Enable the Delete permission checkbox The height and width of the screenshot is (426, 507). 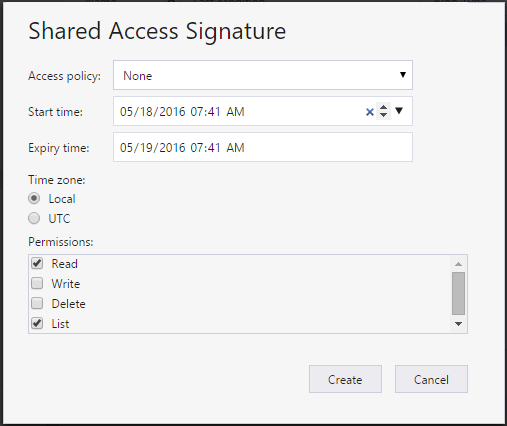[37, 303]
